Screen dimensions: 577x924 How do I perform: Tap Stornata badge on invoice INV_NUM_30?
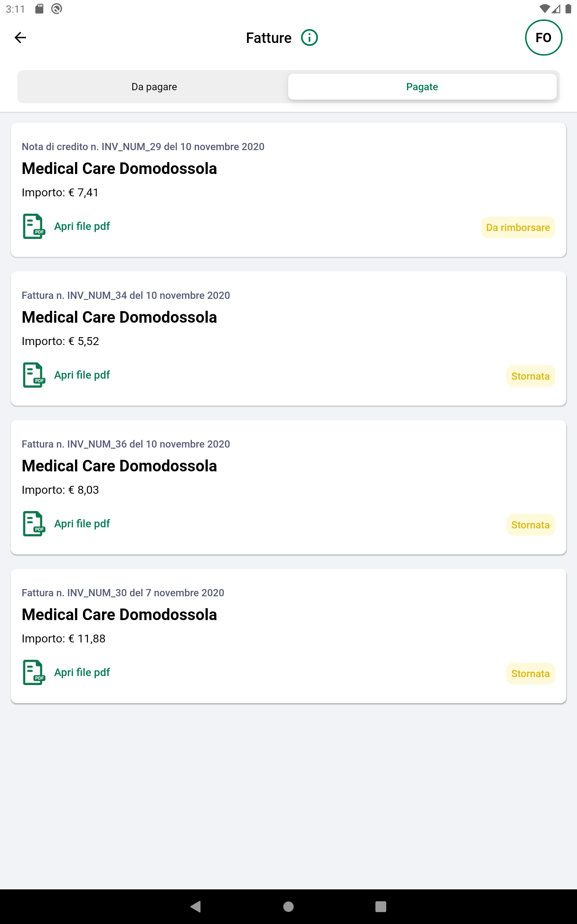pyautogui.click(x=530, y=674)
